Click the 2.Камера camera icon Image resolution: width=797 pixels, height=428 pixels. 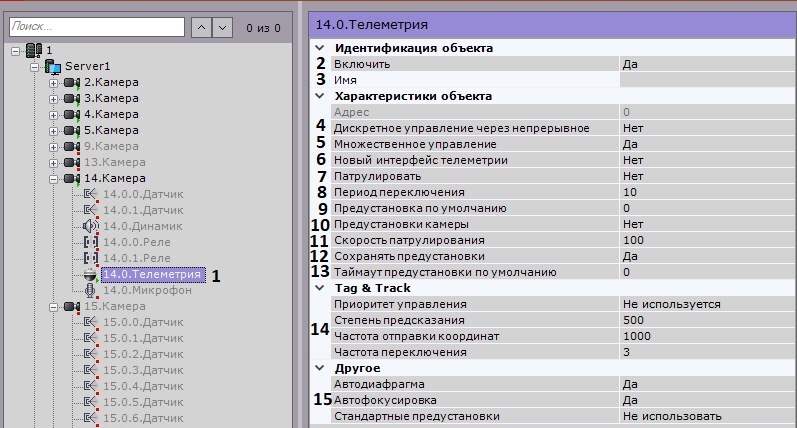[72, 82]
